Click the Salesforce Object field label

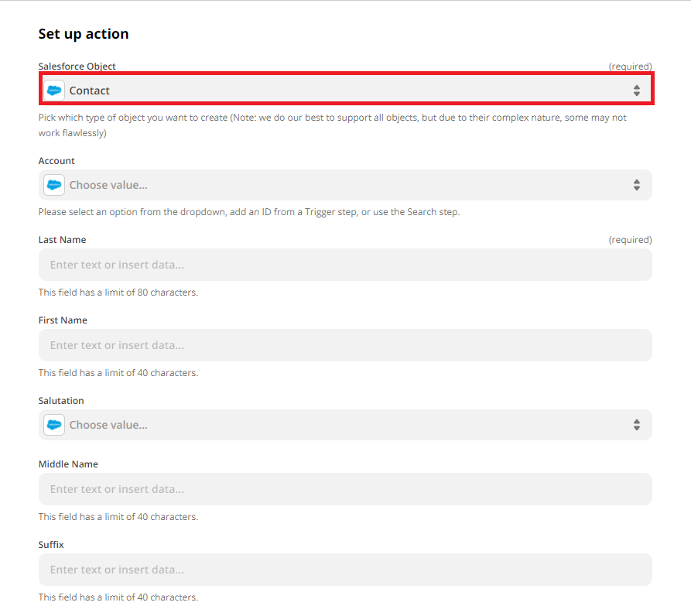77,66
